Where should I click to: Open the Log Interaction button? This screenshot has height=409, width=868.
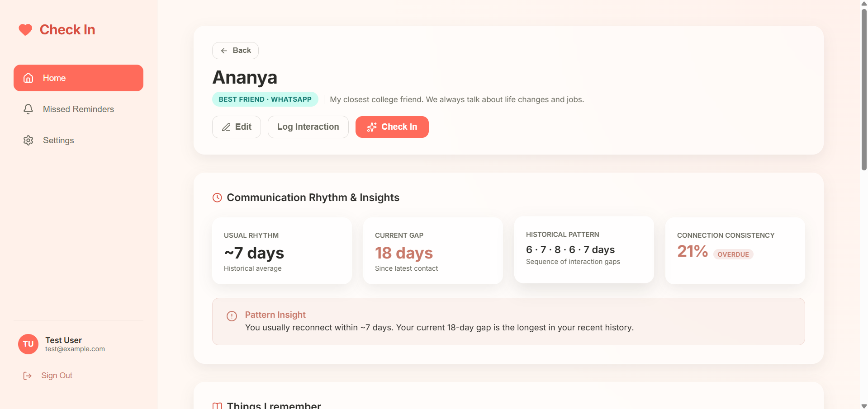308,127
